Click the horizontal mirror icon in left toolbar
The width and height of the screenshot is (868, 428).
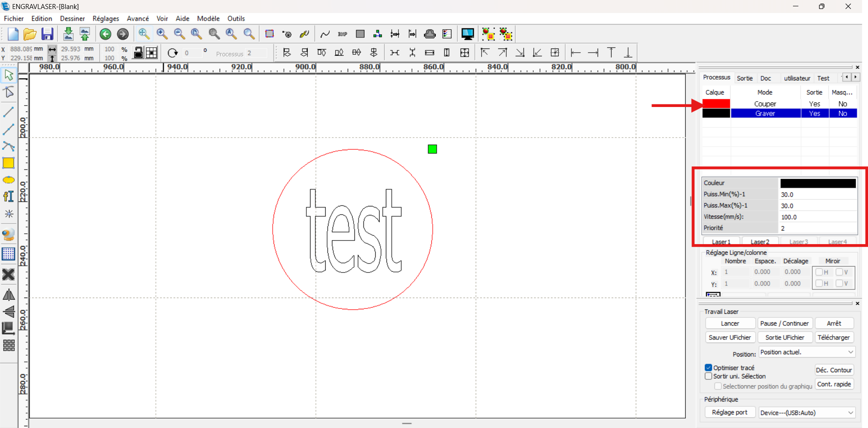coord(9,295)
